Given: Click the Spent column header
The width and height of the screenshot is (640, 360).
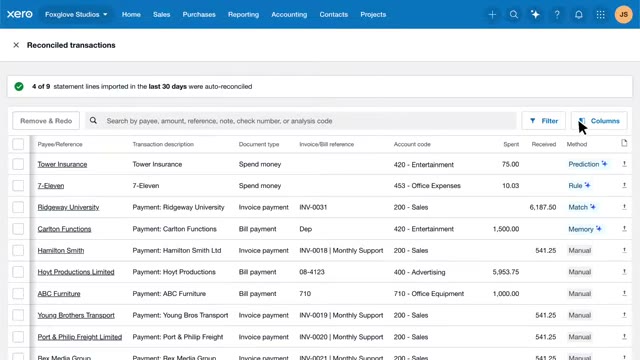Looking at the screenshot, I should [x=511, y=144].
